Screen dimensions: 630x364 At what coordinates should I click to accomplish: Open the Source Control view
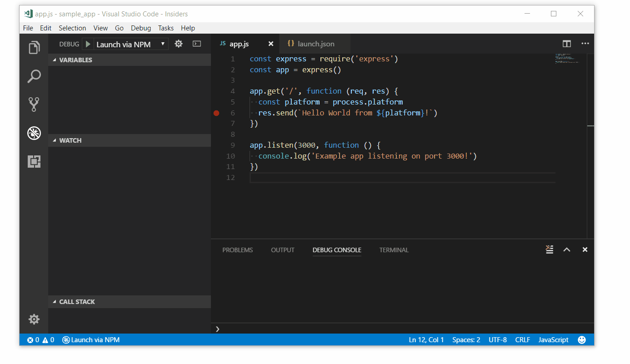tap(34, 104)
